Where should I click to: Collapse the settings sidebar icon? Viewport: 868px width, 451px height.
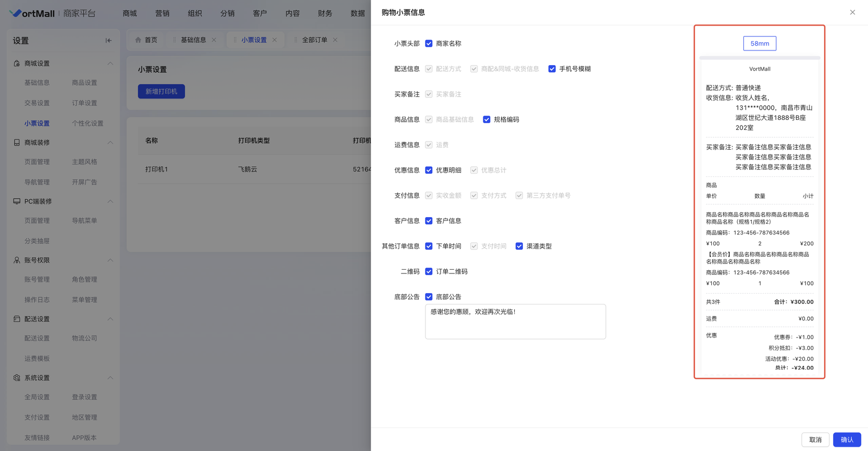tap(108, 41)
